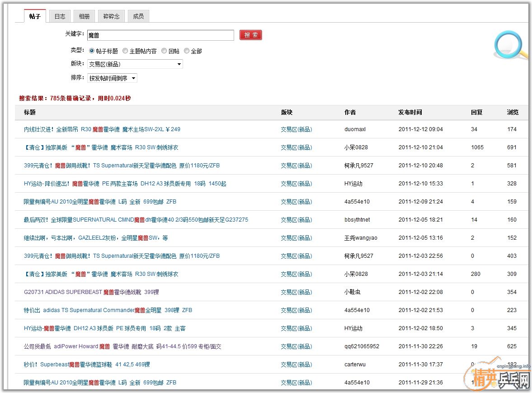Screen dimensions: 532x393
Task: Click author qq621065952
Action: click(362, 346)
